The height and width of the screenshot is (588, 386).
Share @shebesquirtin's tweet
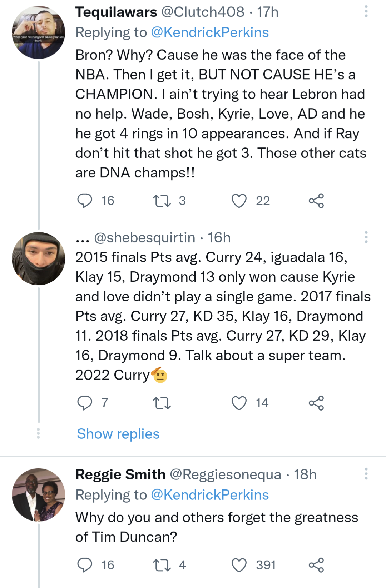tap(316, 403)
